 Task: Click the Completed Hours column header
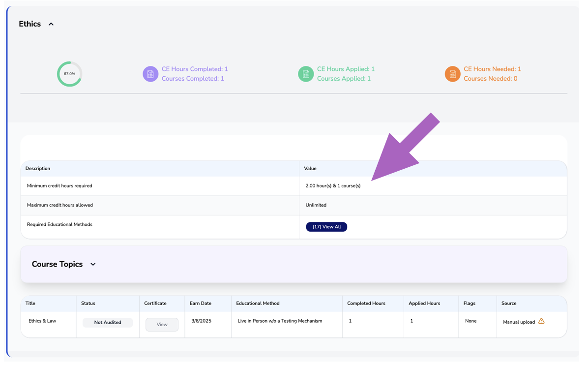tap(366, 304)
